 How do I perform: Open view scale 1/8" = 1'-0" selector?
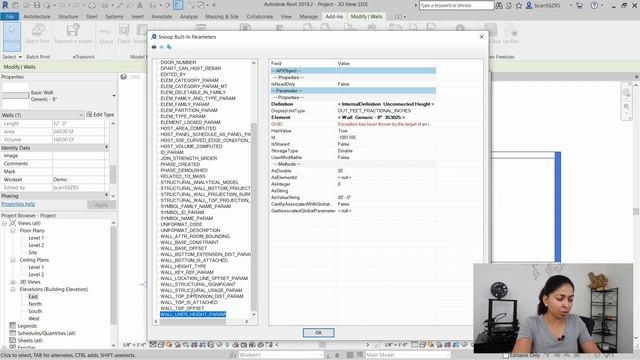(134, 345)
